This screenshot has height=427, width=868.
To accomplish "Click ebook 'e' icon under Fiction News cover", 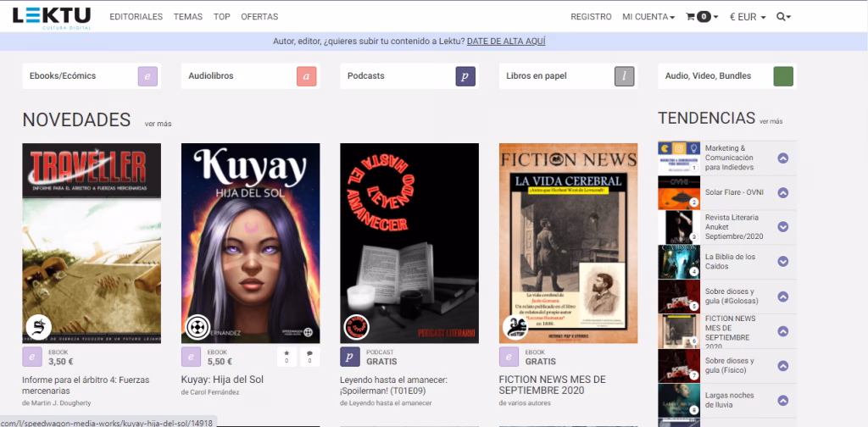I will pos(509,357).
